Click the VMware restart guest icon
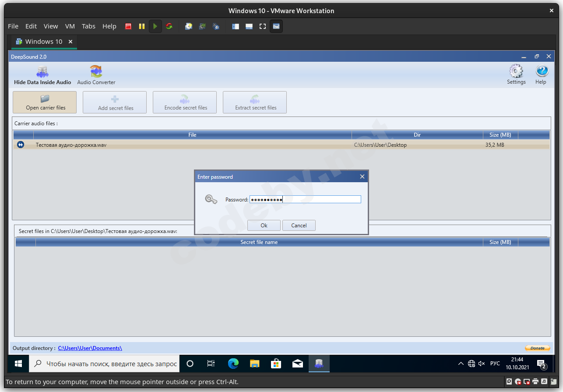 169,26
